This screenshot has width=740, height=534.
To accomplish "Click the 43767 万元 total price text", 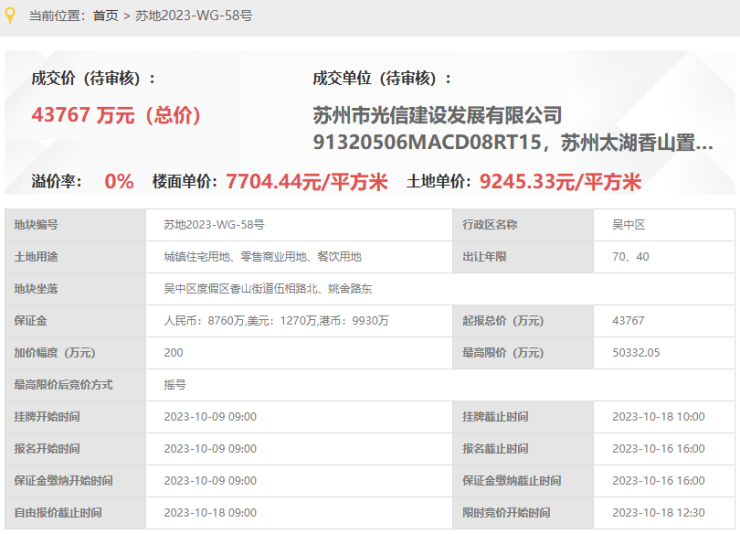I will point(117,115).
